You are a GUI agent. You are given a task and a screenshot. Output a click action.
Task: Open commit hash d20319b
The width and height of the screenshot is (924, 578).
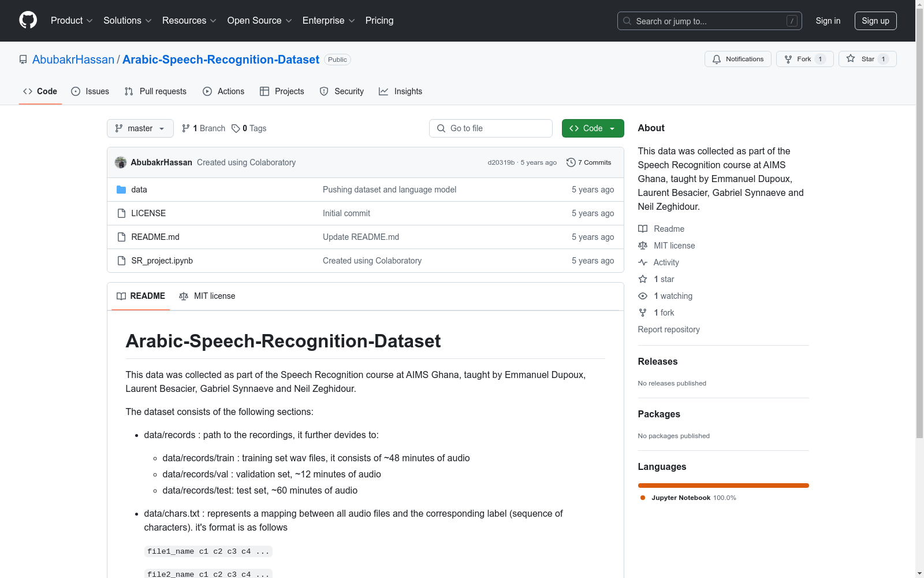pyautogui.click(x=501, y=162)
